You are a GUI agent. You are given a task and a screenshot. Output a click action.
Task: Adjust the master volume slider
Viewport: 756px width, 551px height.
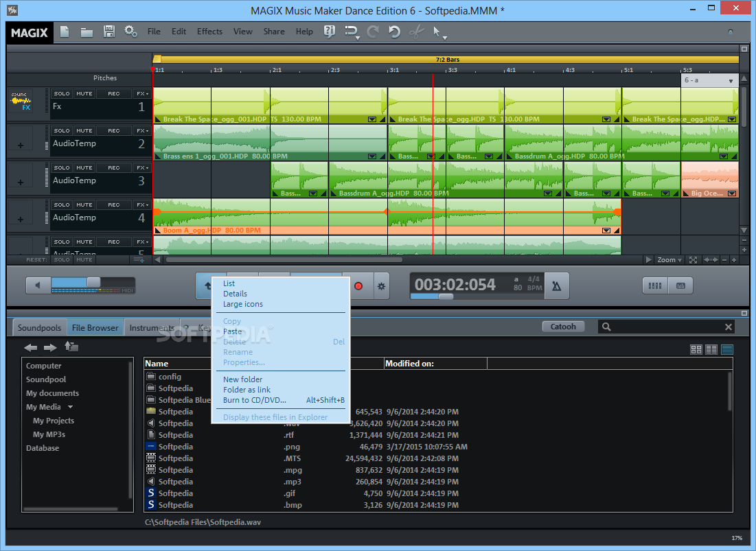click(x=93, y=283)
